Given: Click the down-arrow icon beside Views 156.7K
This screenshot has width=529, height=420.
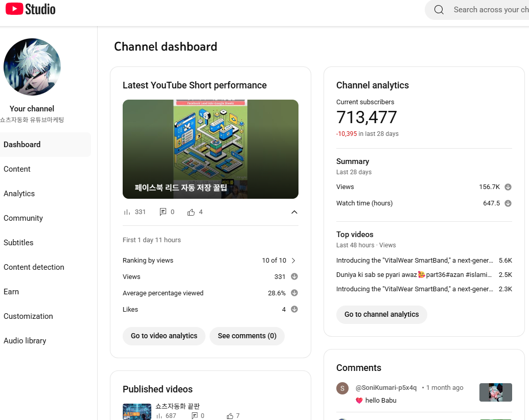Looking at the screenshot, I should [x=508, y=187].
